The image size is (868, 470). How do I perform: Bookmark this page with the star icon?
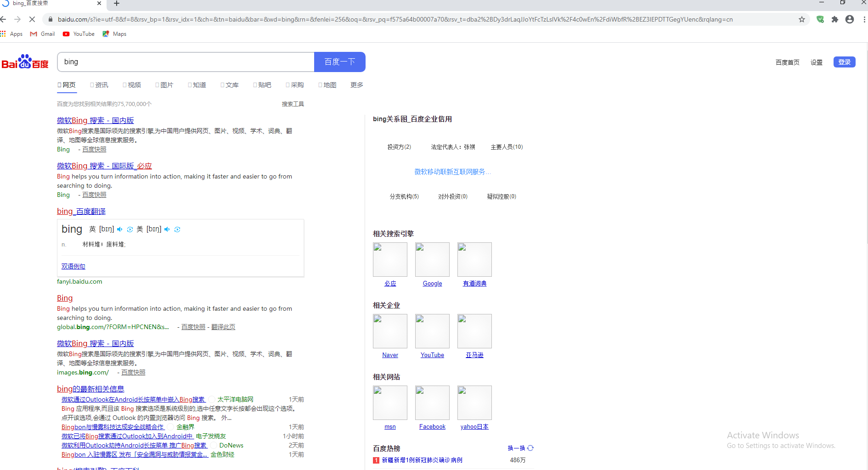(802, 19)
